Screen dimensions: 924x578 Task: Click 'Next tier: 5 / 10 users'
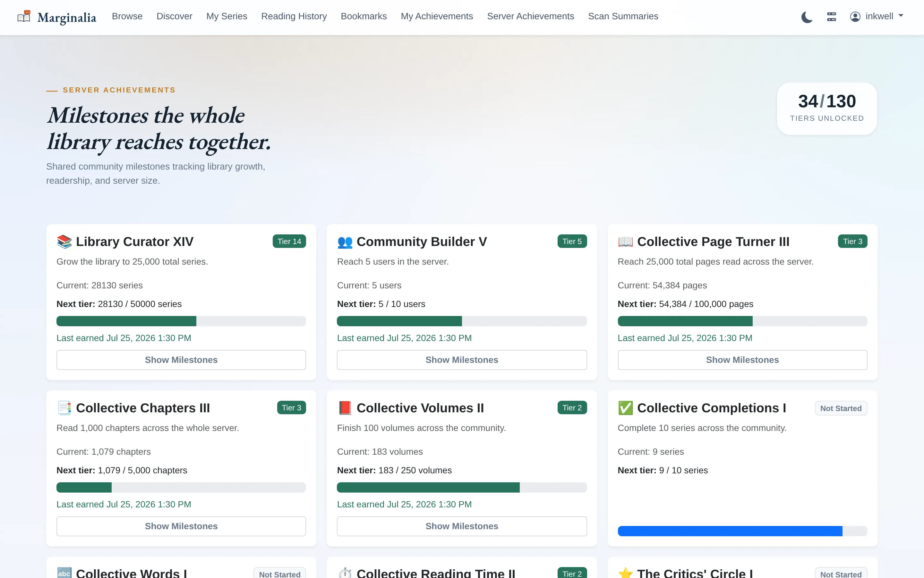(381, 304)
